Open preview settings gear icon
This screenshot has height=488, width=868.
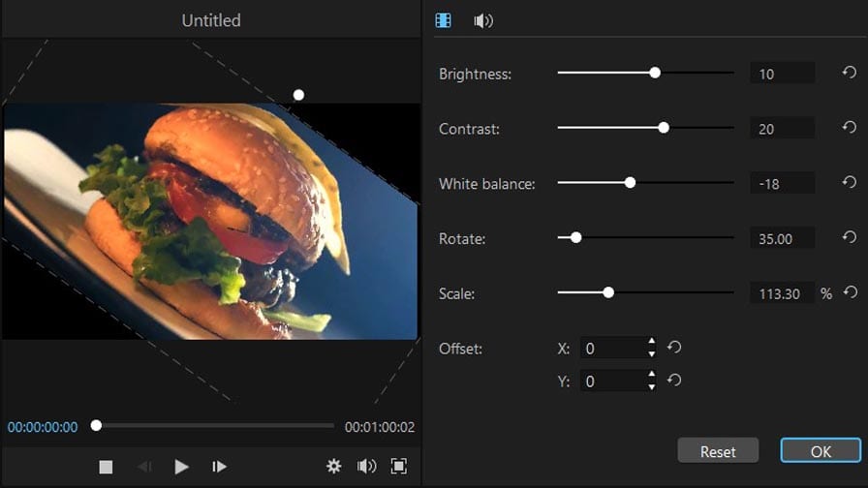tap(333, 466)
